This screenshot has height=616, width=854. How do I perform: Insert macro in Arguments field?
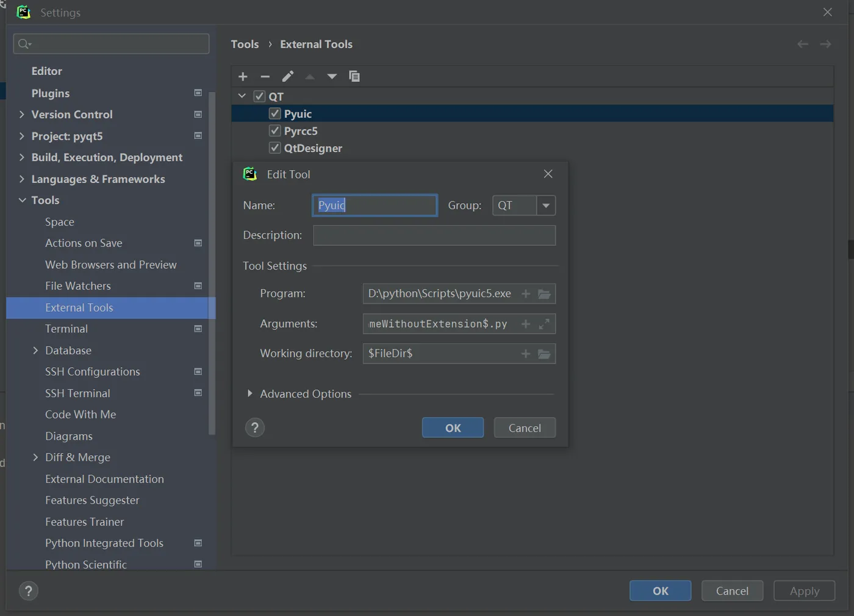coord(526,324)
